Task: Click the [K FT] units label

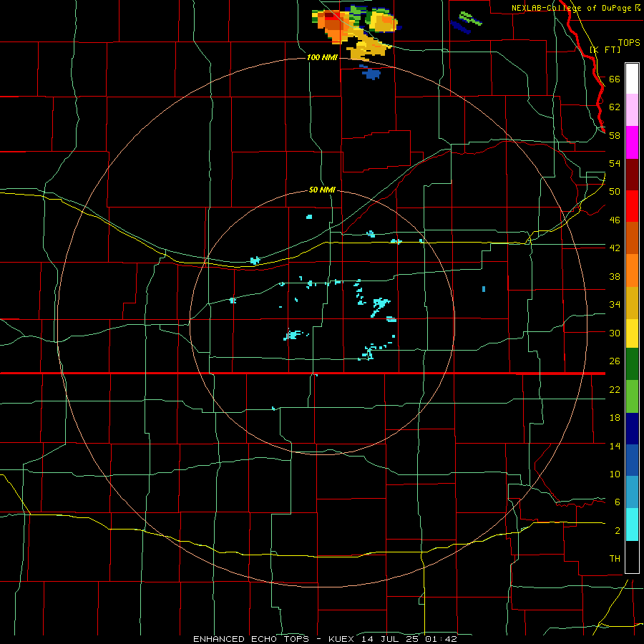Action: (x=605, y=49)
